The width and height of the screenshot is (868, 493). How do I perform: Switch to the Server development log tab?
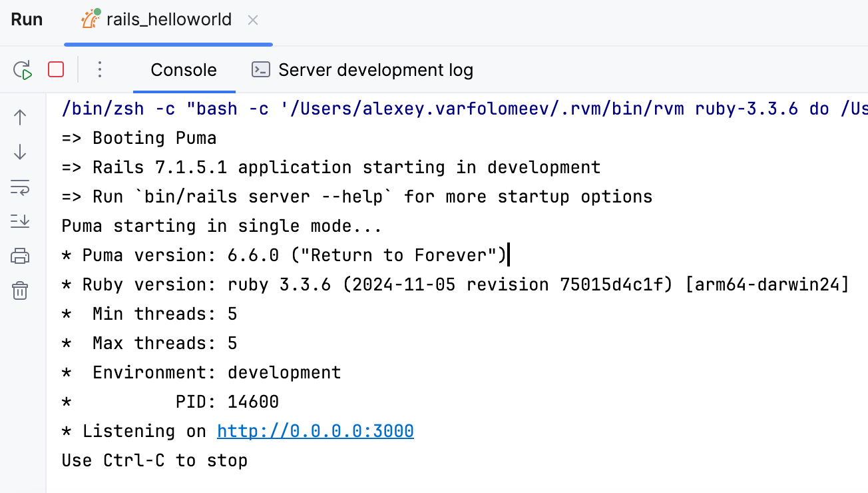(x=376, y=69)
